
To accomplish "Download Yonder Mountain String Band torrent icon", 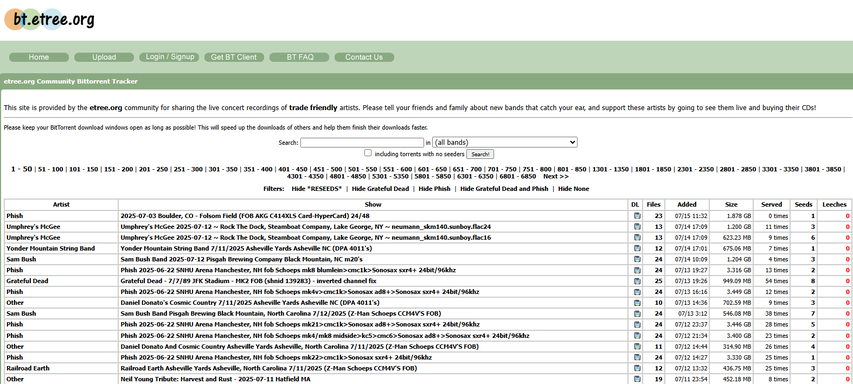I will [637, 249].
